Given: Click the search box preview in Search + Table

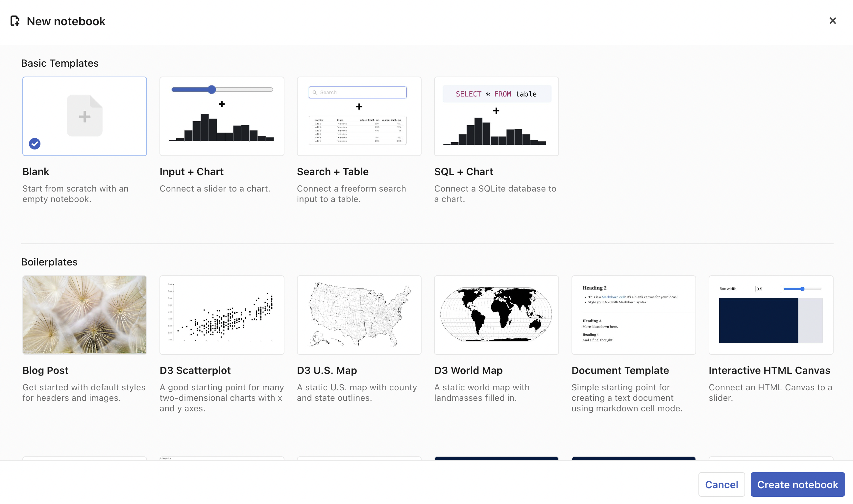Looking at the screenshot, I should [x=357, y=92].
